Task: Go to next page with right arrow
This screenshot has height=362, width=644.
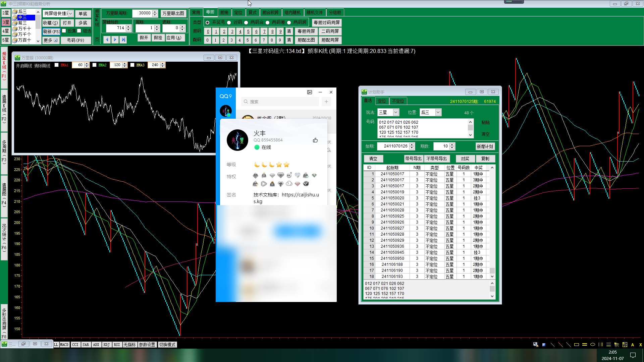Action: [x=115, y=39]
